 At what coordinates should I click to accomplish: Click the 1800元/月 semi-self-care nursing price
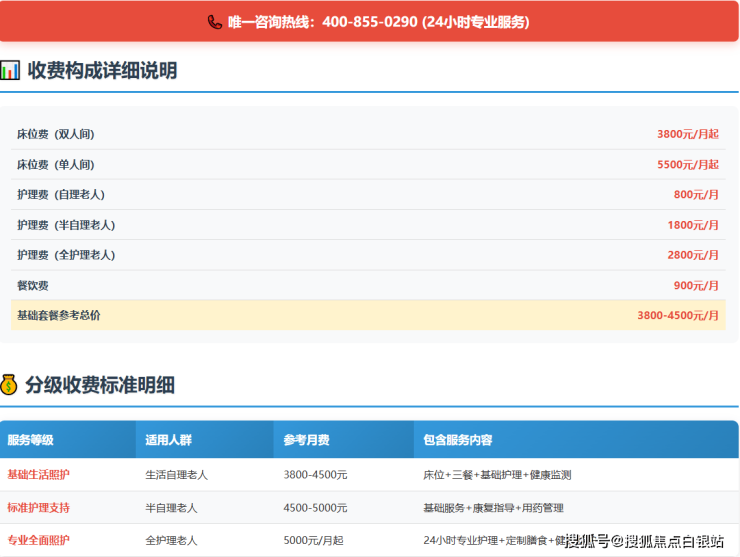point(693,225)
